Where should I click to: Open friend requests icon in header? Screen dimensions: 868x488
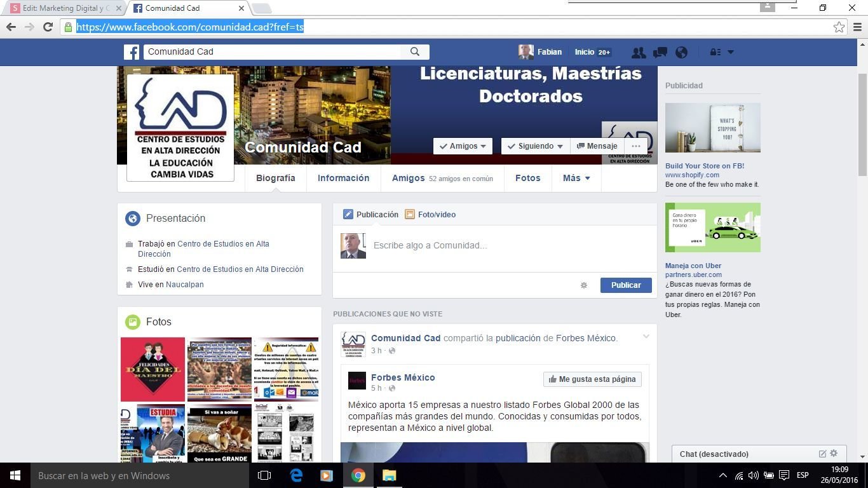(x=639, y=53)
